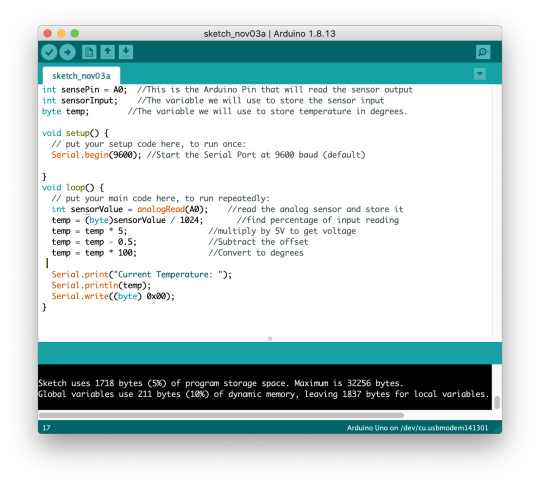Click the '//Subtract the offset' comment

(258, 242)
